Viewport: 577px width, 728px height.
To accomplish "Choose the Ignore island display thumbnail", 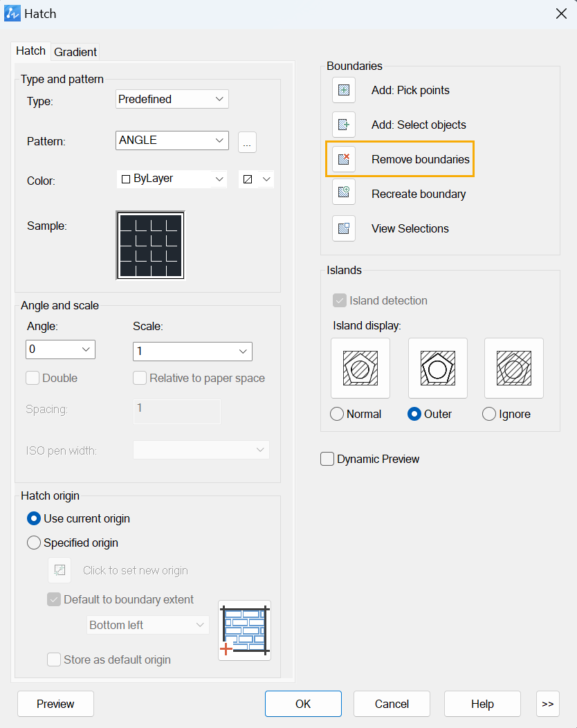I will tap(514, 368).
